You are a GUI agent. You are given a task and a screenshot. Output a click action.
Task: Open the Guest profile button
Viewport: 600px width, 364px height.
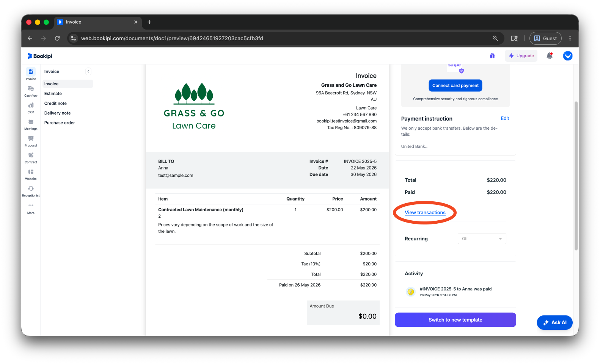pyautogui.click(x=545, y=38)
